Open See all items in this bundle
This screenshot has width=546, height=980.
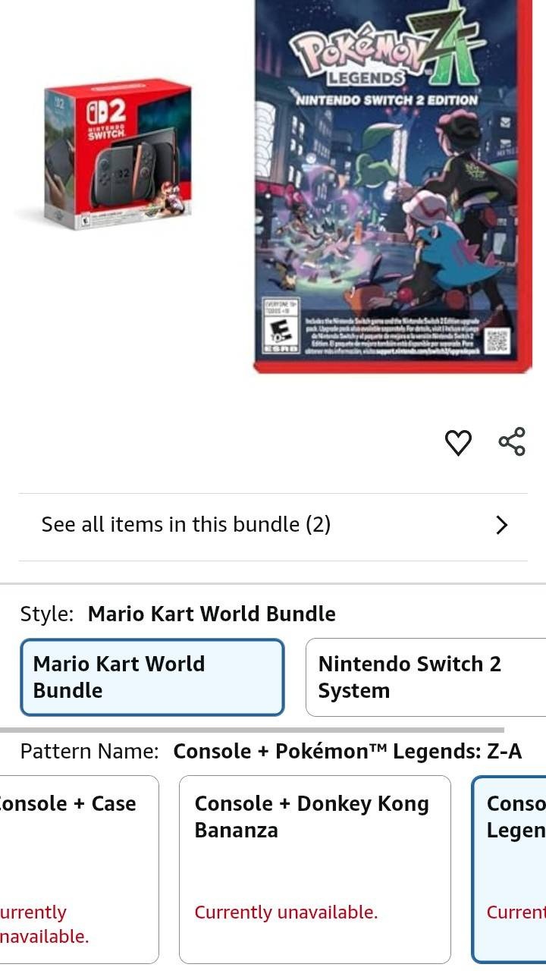click(x=273, y=525)
